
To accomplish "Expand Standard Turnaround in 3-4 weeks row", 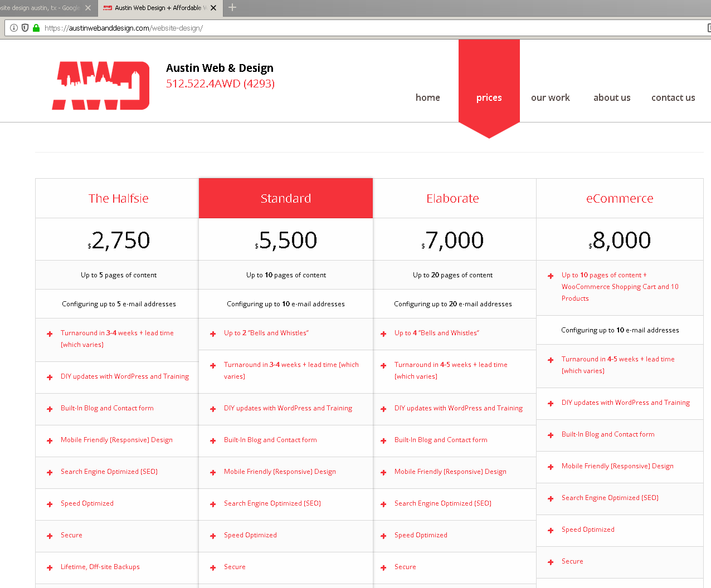I will [286, 371].
